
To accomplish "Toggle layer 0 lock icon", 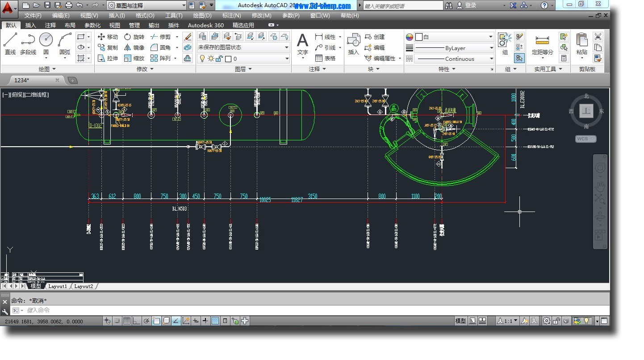I will point(219,59).
